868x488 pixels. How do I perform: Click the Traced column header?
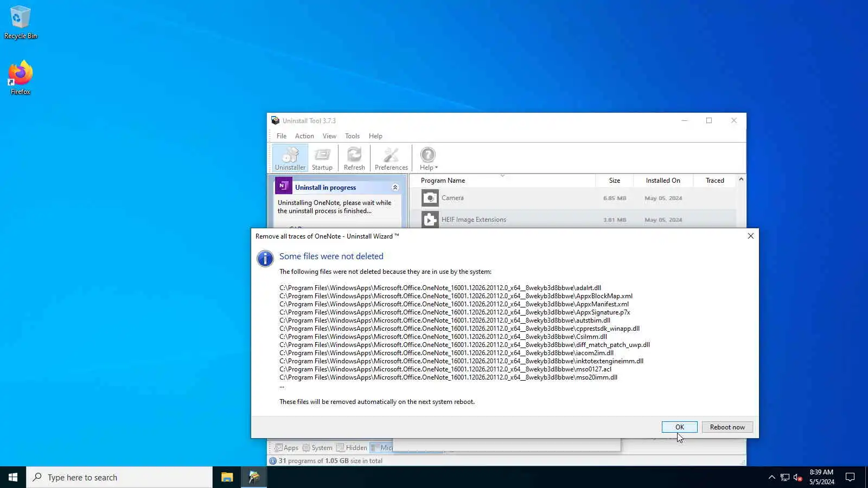coord(714,181)
